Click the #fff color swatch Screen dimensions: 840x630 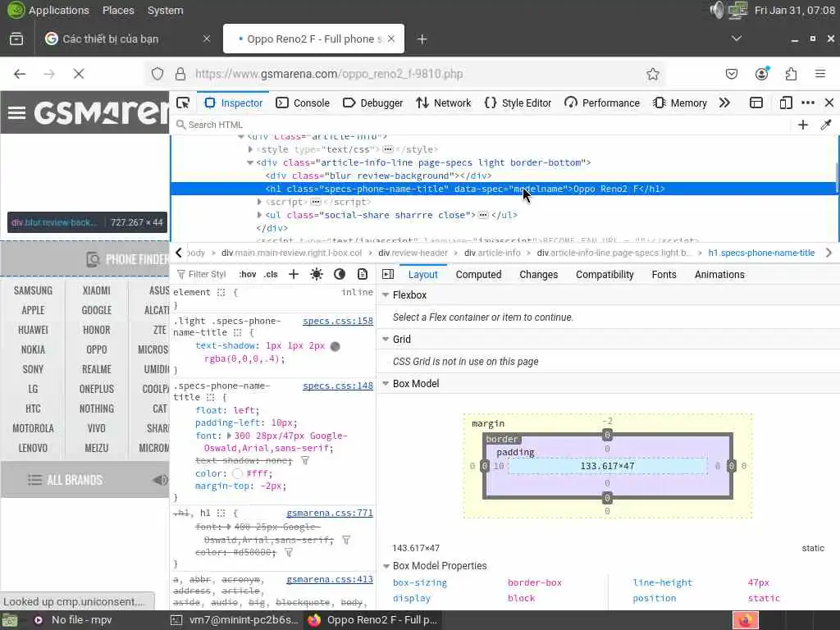click(x=237, y=473)
